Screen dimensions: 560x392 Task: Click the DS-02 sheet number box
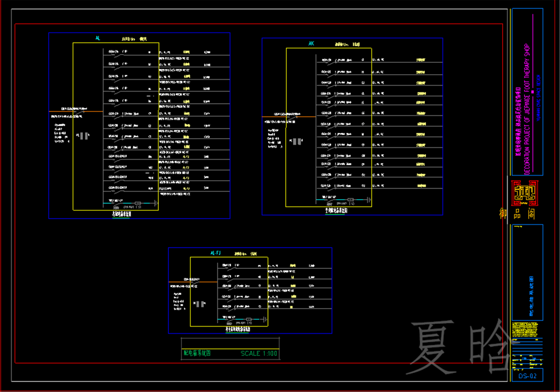click(x=527, y=376)
